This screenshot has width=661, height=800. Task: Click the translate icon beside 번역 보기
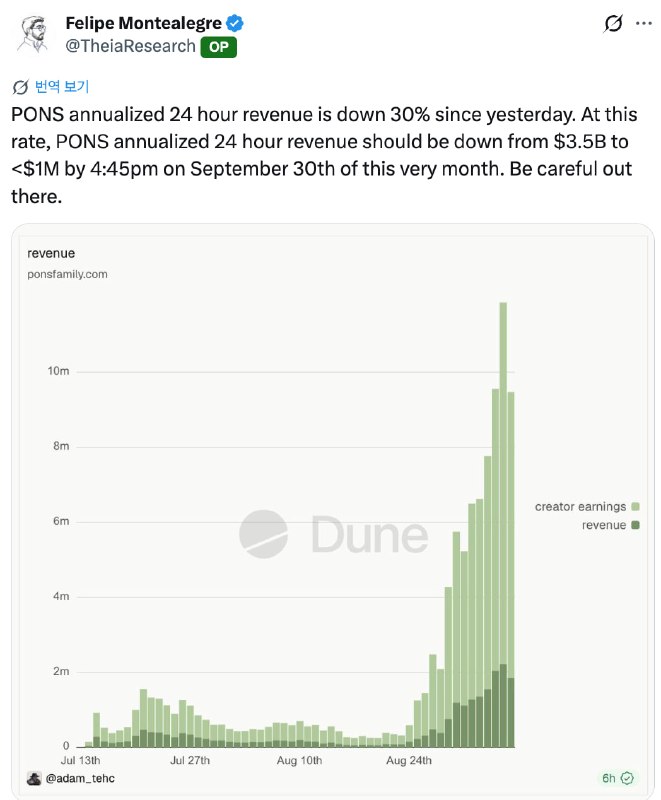(20, 87)
